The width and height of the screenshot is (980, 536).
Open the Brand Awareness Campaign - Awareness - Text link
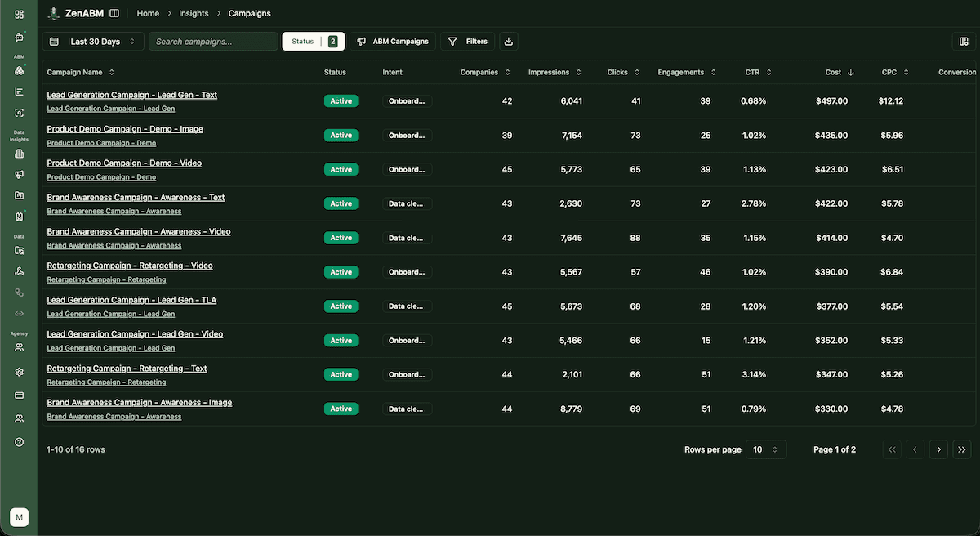coord(136,197)
